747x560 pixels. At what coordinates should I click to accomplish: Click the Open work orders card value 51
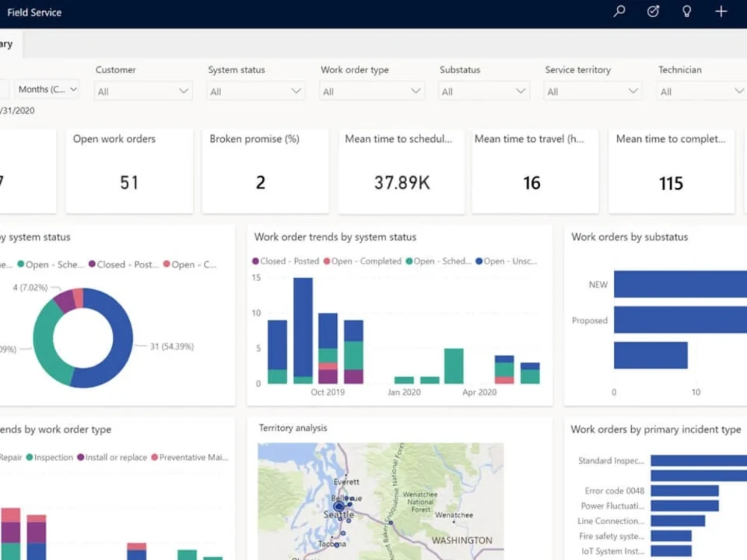(x=128, y=181)
